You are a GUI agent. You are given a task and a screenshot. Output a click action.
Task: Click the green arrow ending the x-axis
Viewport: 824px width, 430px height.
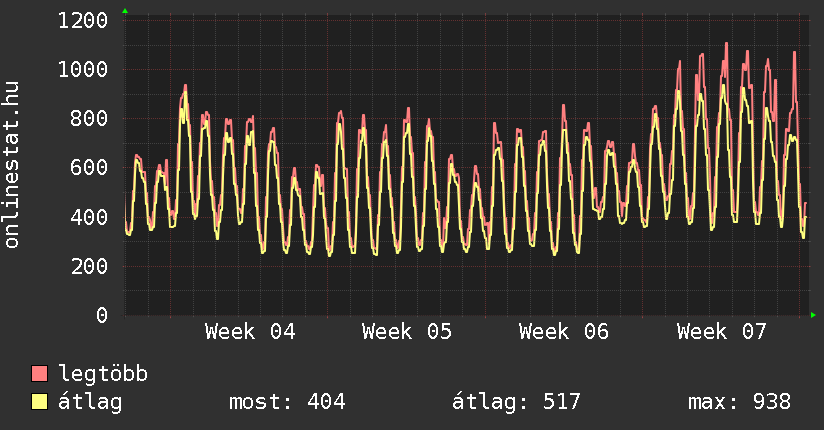coord(814,316)
